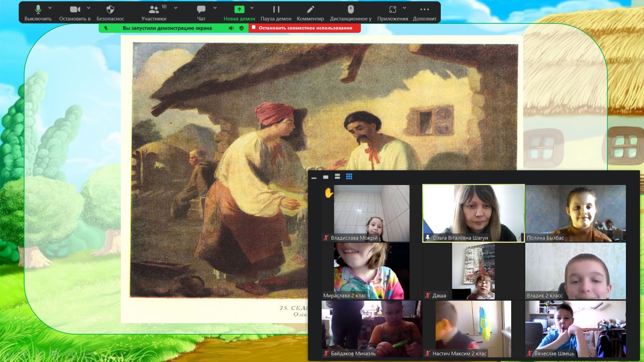The height and width of the screenshot is (362, 644).
Task: Toggle computer sound sharing speaker icon
Action: [231, 28]
